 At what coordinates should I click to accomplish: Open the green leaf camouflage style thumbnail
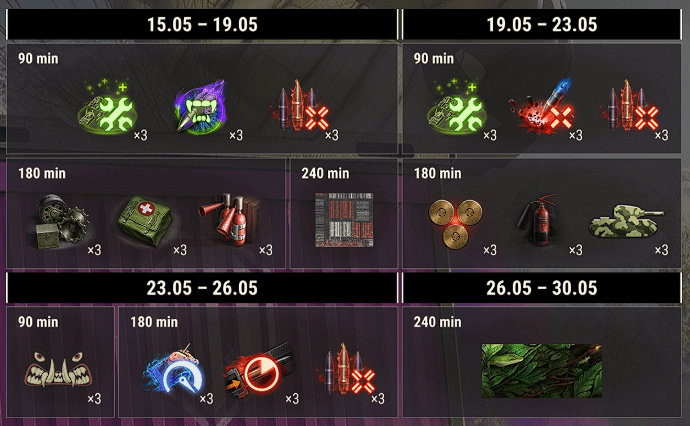point(542,371)
